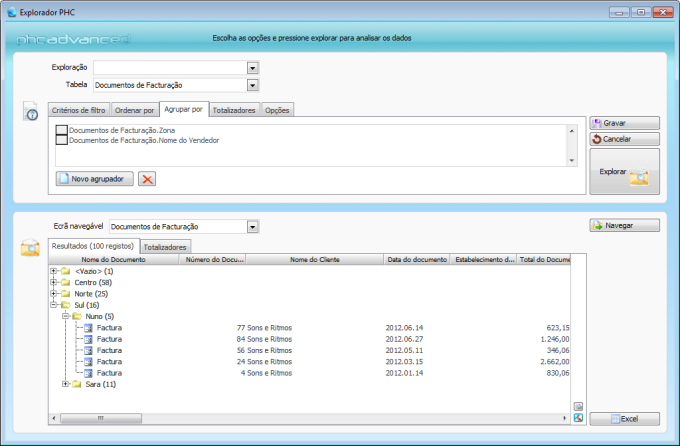Image resolution: width=680 pixels, height=446 pixels.
Task: Click the red X delete agrupador icon
Action: point(147,178)
